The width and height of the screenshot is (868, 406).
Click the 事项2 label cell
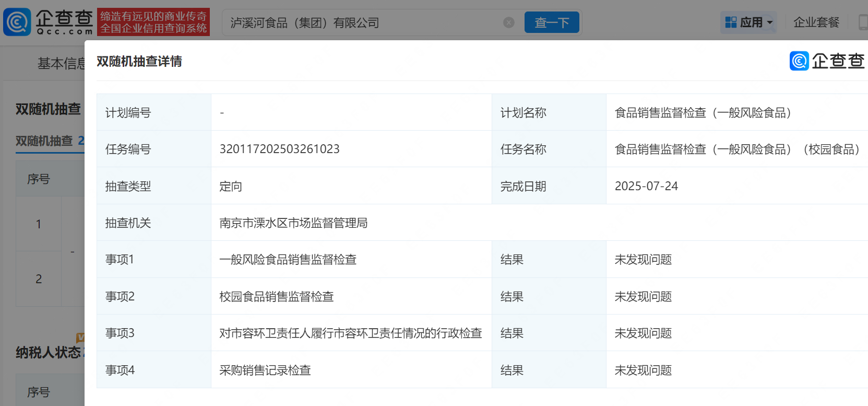pos(154,296)
